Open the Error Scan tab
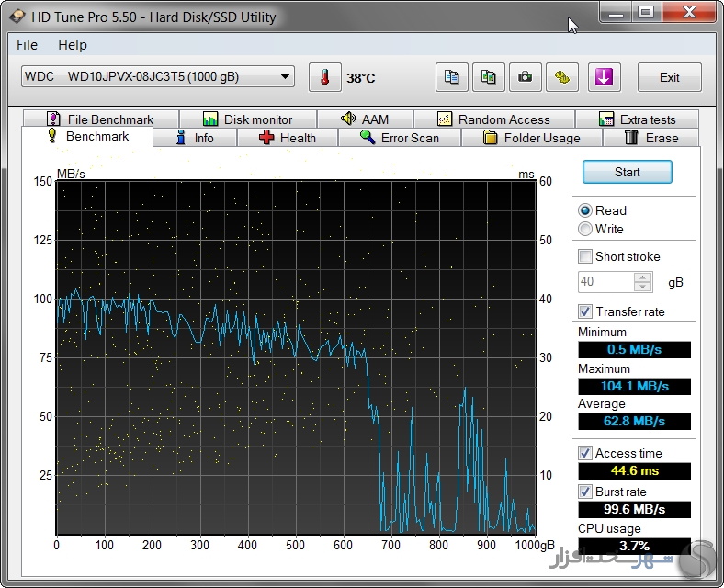Screen dimensions: 724x588 (x=400, y=138)
